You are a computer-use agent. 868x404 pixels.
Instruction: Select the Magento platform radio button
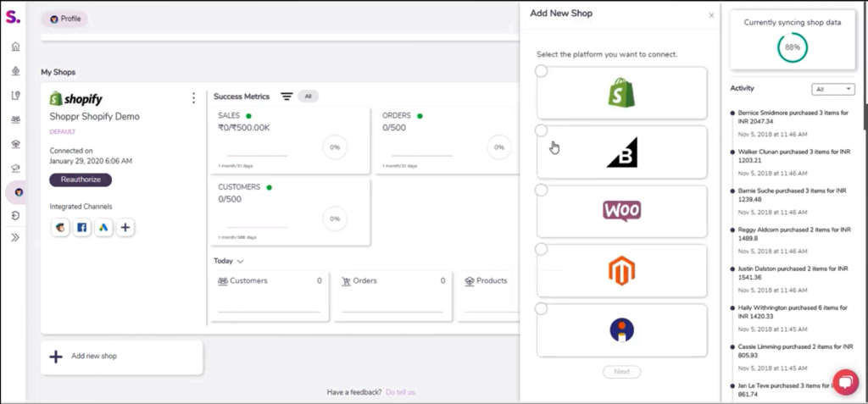(x=541, y=249)
